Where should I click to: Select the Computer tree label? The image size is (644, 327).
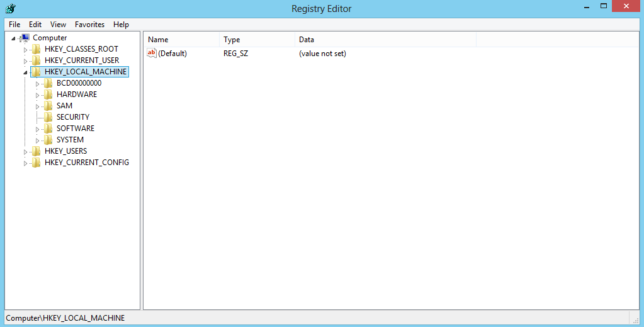click(x=50, y=38)
